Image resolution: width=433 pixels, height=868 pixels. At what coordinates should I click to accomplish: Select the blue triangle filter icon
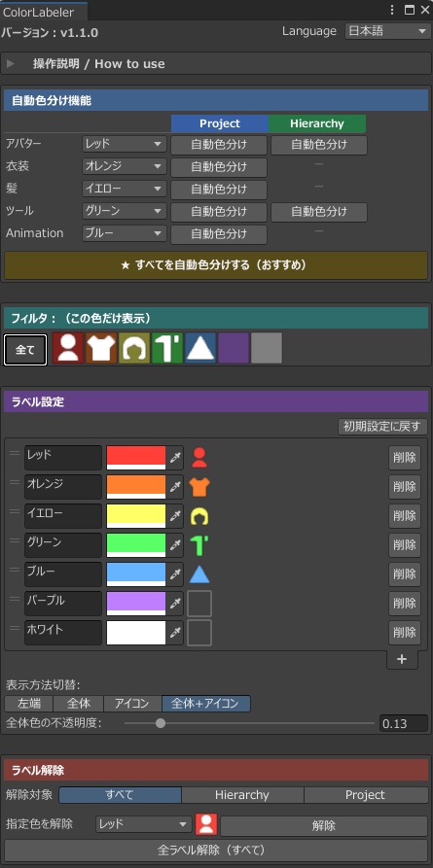[x=200, y=348]
